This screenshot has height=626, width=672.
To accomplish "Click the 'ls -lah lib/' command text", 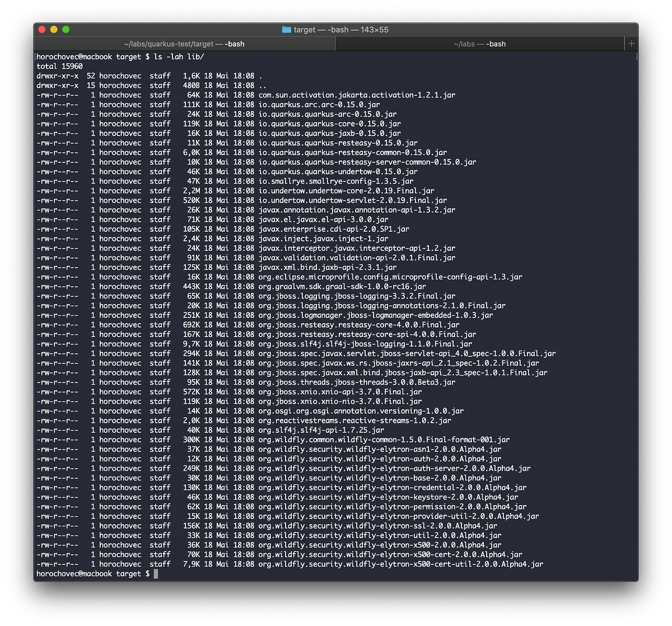I will 179,57.
